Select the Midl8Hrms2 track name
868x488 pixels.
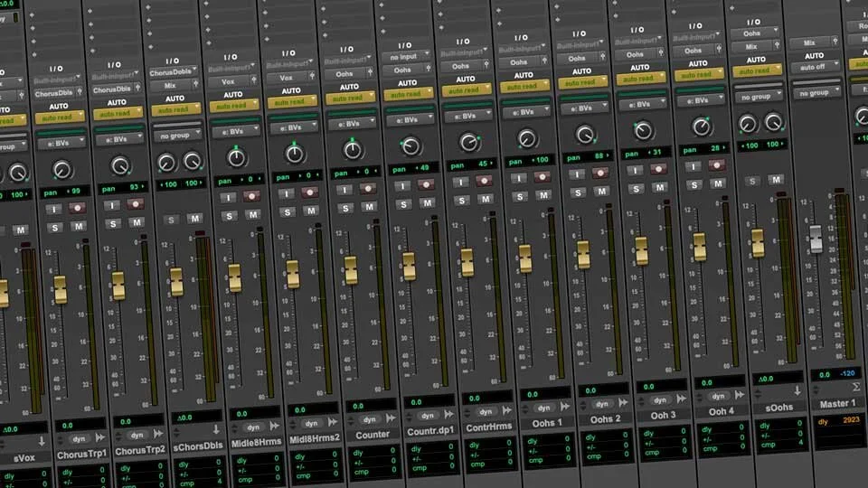(315, 439)
